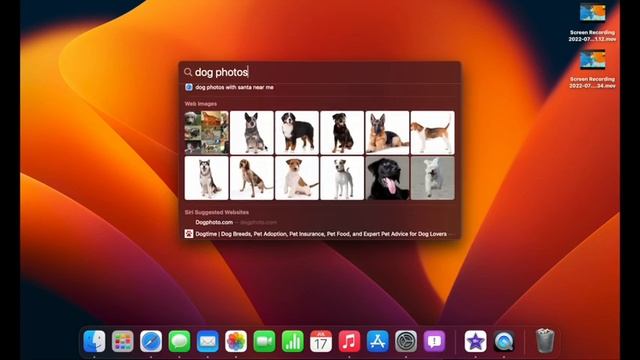The height and width of the screenshot is (360, 640).
Task: Open the Mail app in Dock
Action: (x=208, y=341)
